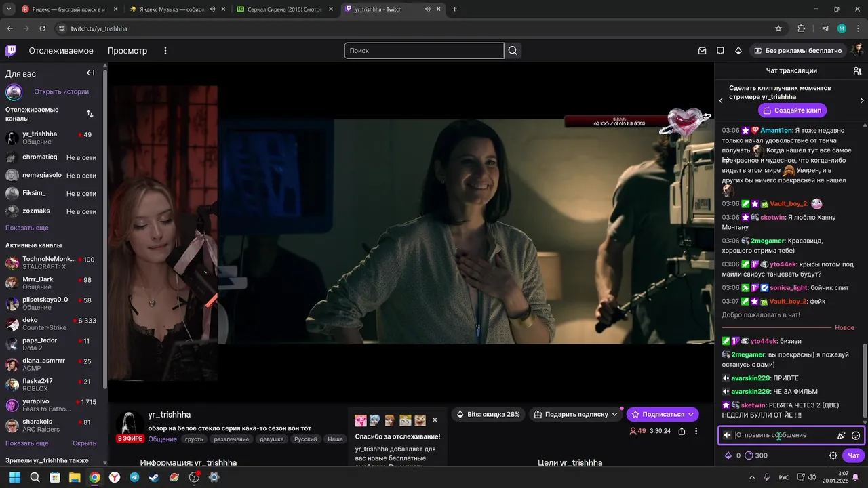
Task: Open the Общение category link under stream title
Action: [x=163, y=439]
